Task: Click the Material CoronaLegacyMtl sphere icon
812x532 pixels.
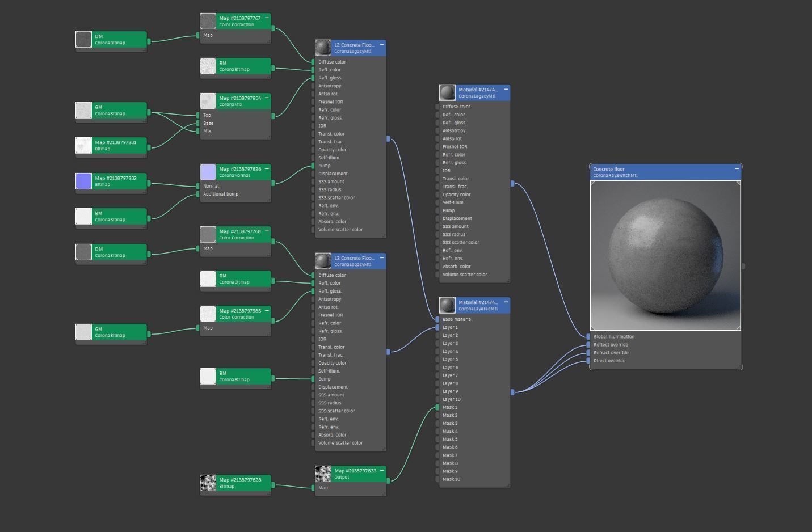Action: (448, 92)
